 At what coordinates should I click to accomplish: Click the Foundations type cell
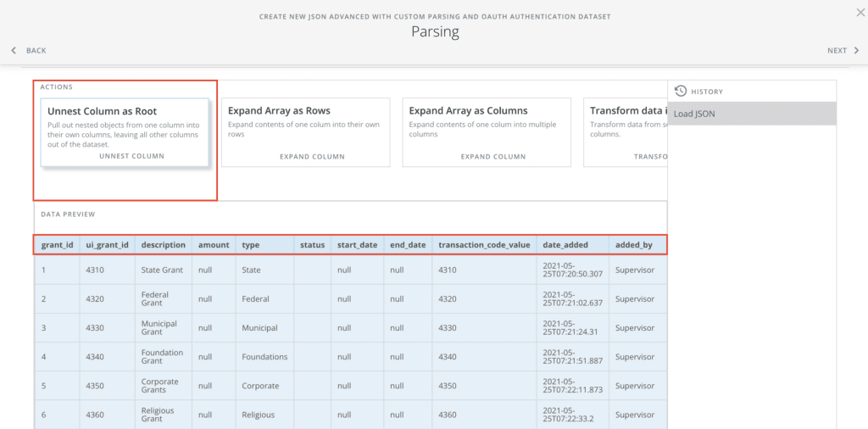point(264,356)
